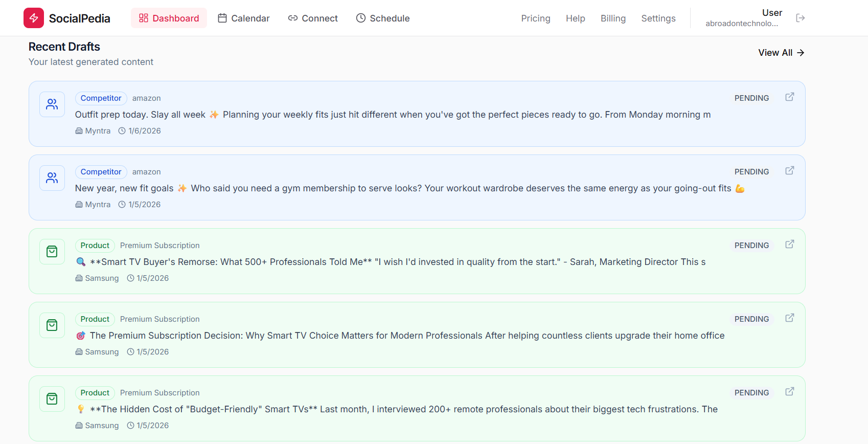Open the 'New year, new fit goals' draft text
Screen dimensions: 868x444
coord(410,188)
